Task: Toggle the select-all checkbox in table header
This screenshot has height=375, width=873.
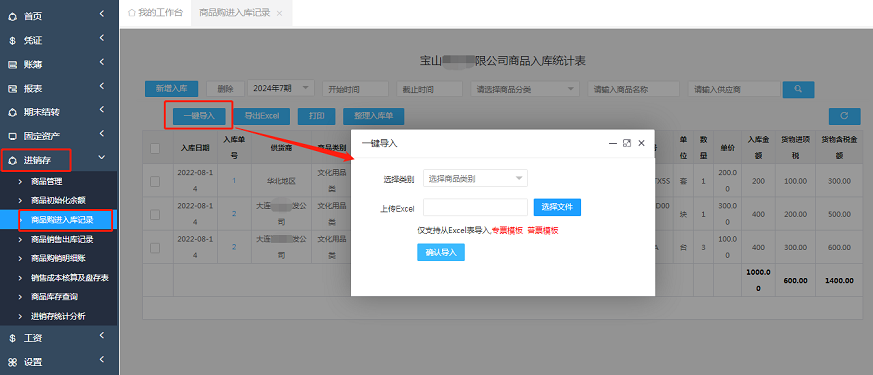Action: pos(155,148)
